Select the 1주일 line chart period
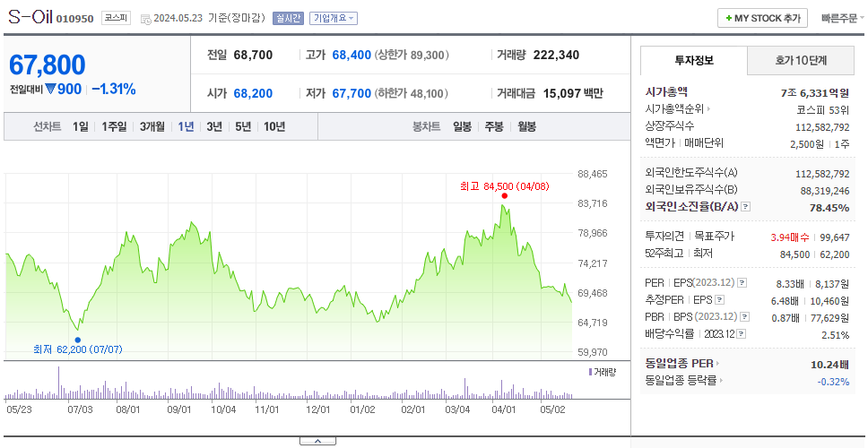Image resolution: width=868 pixels, height=448 pixels. point(114,126)
